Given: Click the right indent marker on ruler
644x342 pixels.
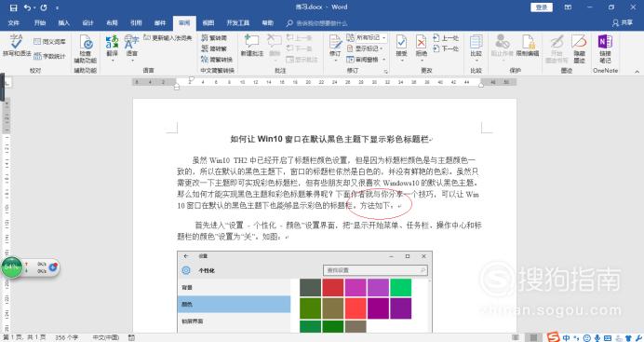Looking at the screenshot, I should click(481, 85).
